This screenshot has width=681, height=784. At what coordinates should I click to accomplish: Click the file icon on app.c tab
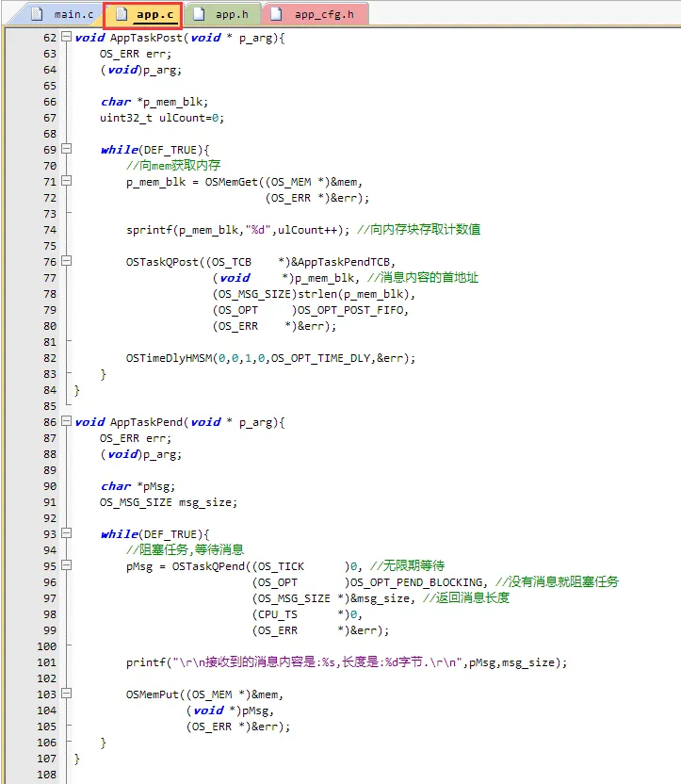point(121,14)
